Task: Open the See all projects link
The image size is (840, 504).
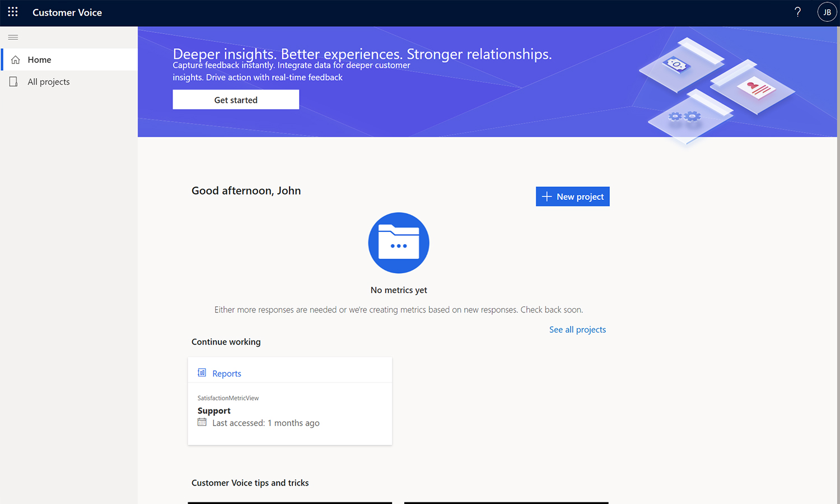Action: (577, 329)
